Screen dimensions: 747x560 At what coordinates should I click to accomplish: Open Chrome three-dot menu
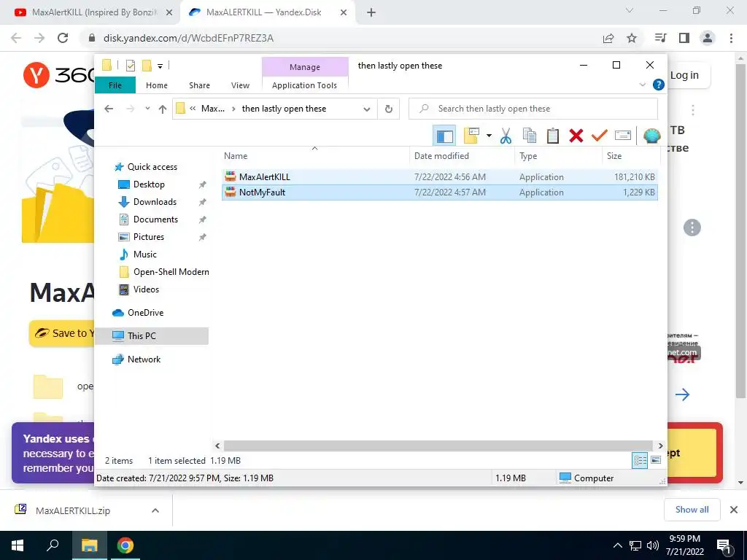[x=731, y=38]
